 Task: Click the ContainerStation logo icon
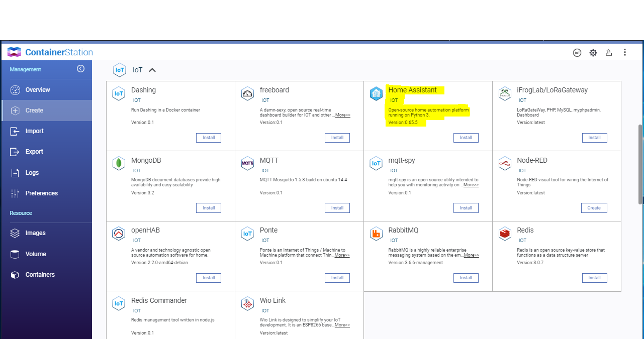pyautogui.click(x=14, y=52)
